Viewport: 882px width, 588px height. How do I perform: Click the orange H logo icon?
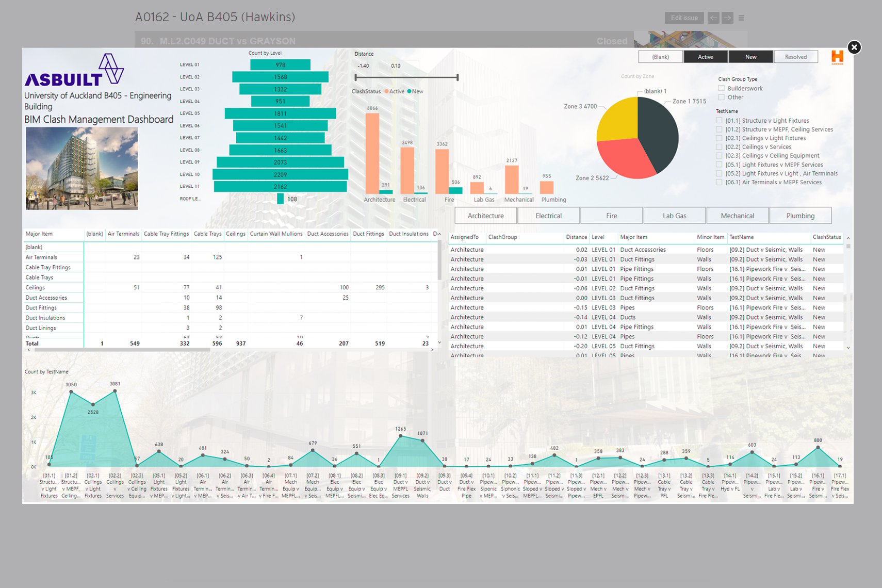[x=837, y=57]
